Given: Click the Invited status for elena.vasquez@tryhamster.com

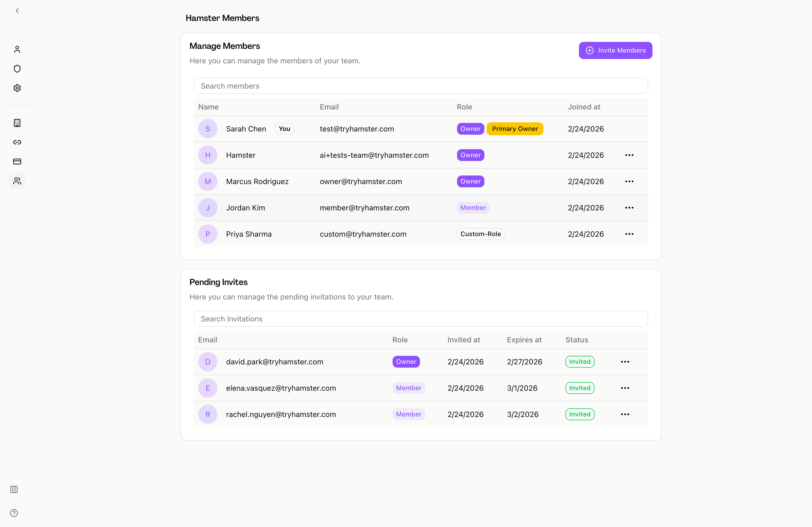Looking at the screenshot, I should pos(580,388).
